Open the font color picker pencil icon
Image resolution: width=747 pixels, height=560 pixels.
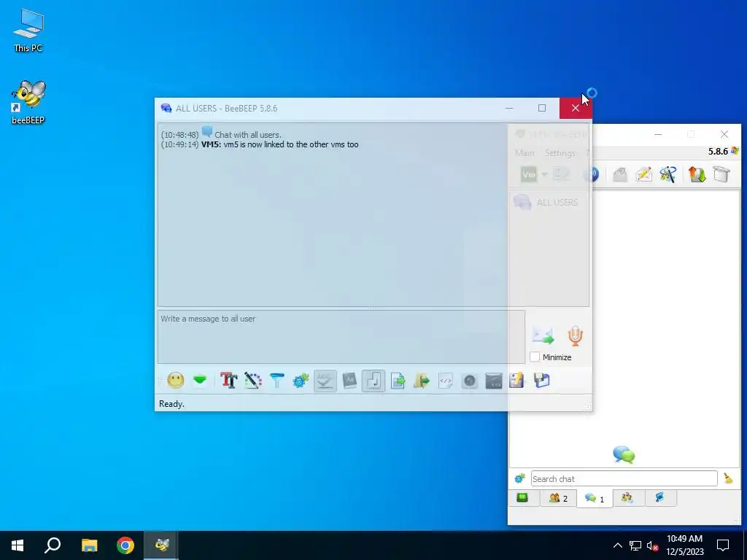click(253, 381)
